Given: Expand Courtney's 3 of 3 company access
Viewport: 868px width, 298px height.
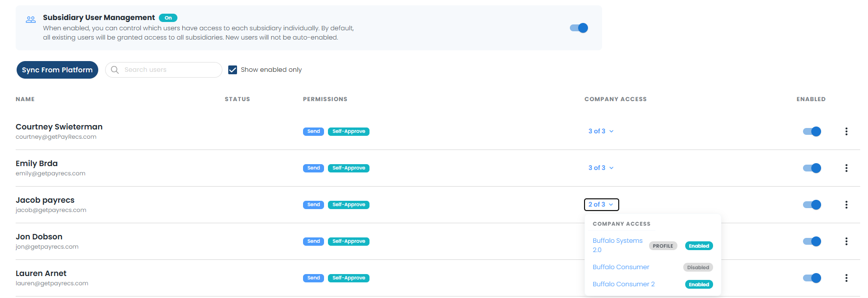Looking at the screenshot, I should (x=601, y=131).
